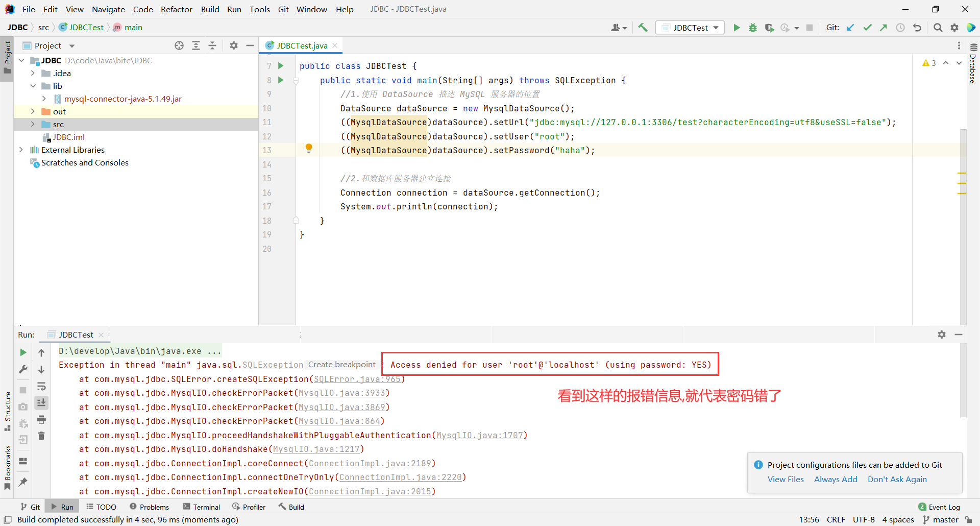The image size is (980, 526).
Task: Expand the out folder
Action: 33,111
